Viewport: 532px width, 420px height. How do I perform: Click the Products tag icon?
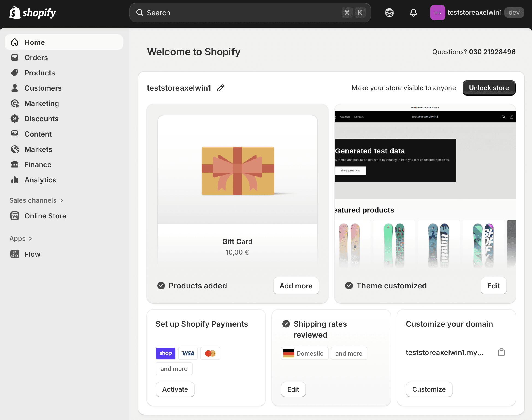tap(15, 73)
